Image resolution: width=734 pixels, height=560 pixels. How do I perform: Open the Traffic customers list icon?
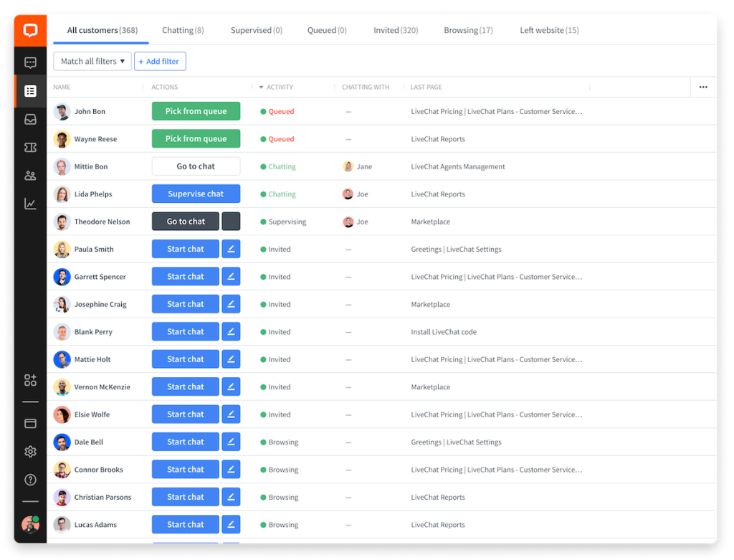(30, 91)
